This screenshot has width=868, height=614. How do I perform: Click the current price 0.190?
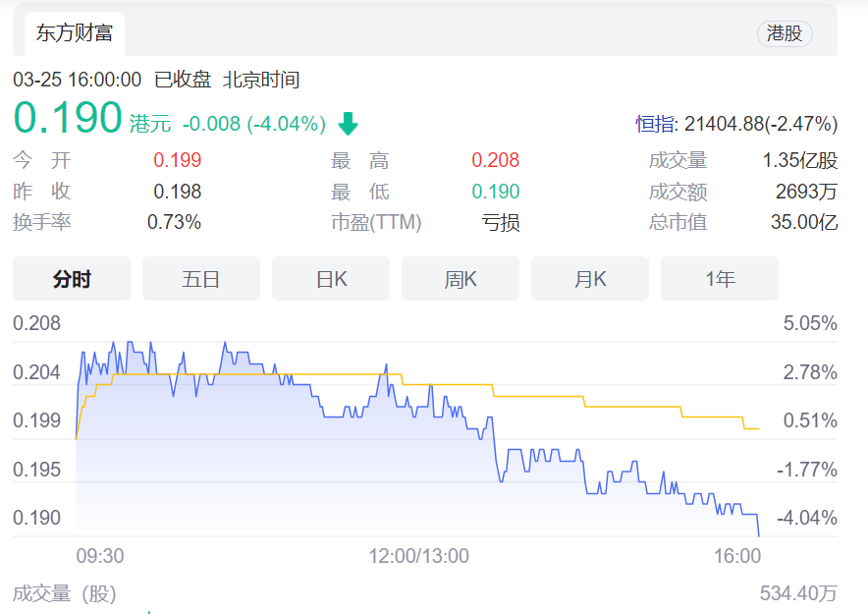68,119
